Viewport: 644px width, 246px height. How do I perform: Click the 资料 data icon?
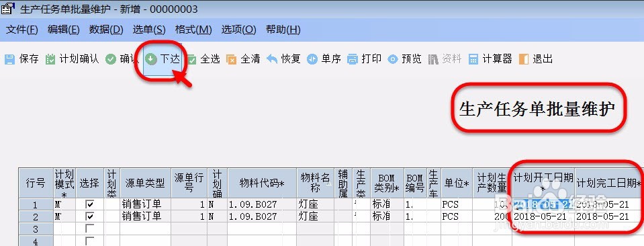point(433,59)
